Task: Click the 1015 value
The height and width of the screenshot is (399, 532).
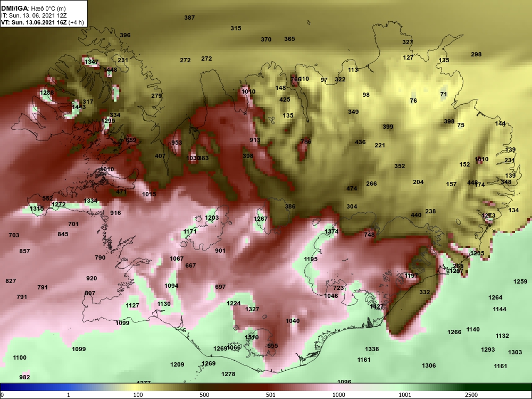Action: 149,194
